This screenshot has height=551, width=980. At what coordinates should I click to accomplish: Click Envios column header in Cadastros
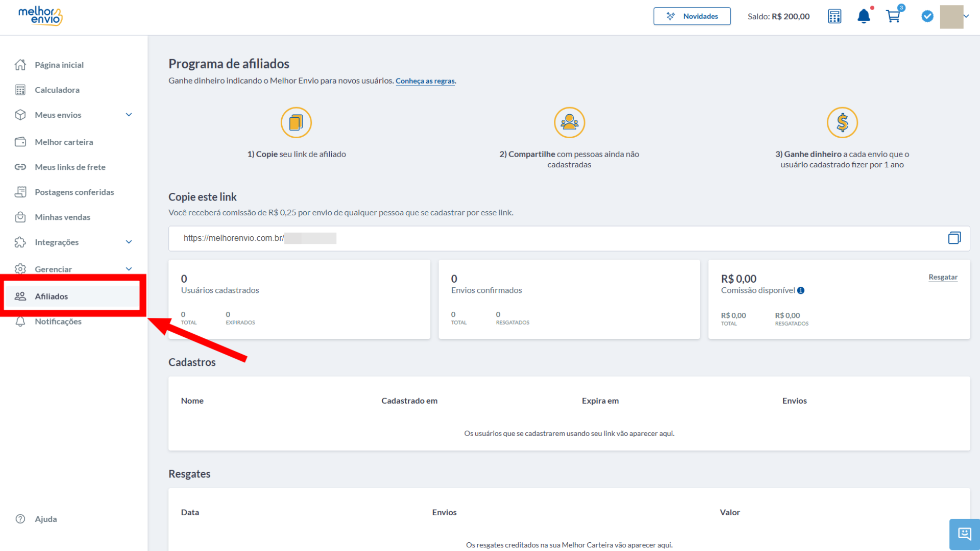pyautogui.click(x=794, y=401)
